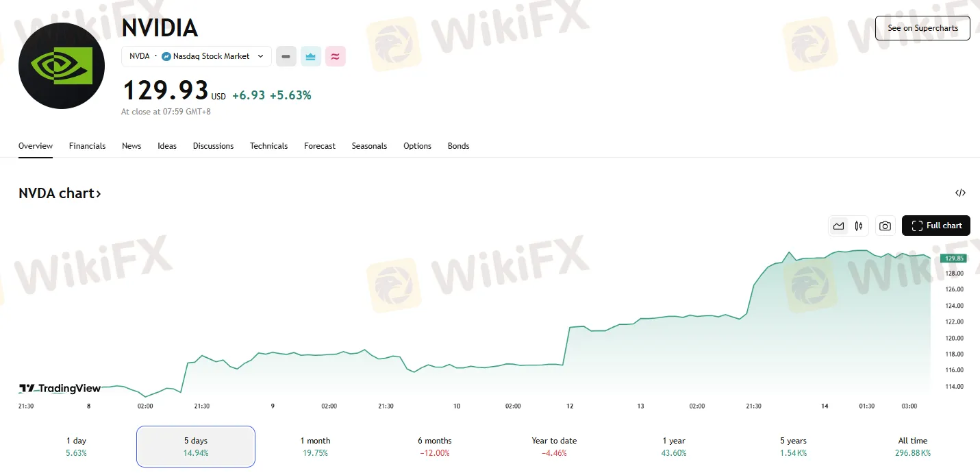Select the 6 months time range
Viewport: 980px width, 473px height.
point(434,446)
